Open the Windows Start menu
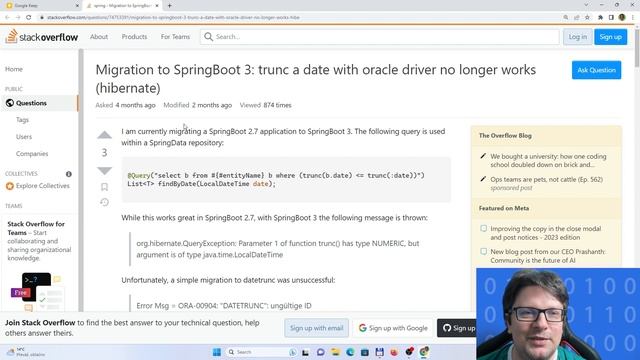Viewport: 640px width, 360px height. click(x=217, y=352)
